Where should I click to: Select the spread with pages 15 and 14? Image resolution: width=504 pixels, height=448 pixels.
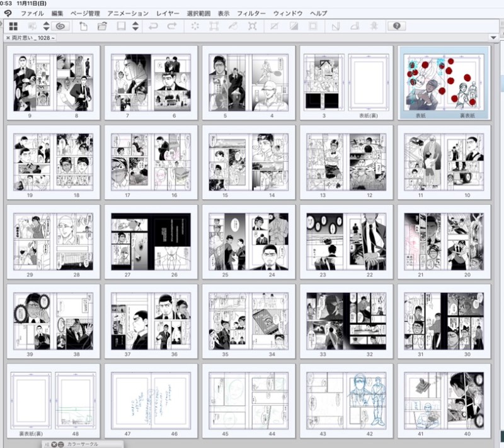tap(249, 163)
